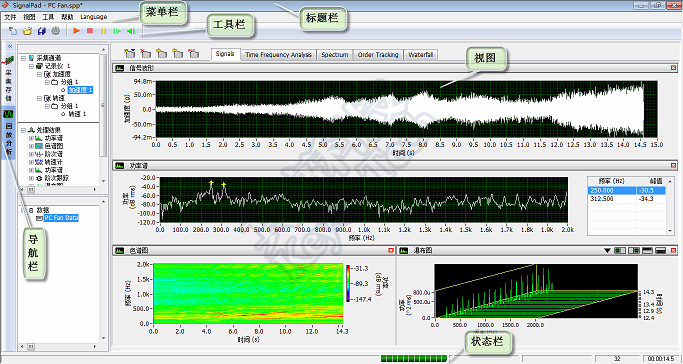
Task: Click the 色谱图 panel graph icon
Action: [x=119, y=250]
